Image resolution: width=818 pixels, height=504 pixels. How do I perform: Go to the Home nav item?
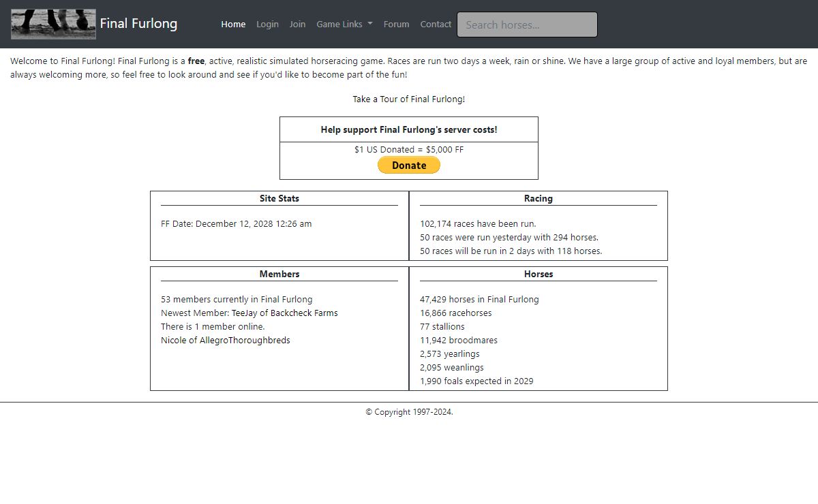pos(233,24)
